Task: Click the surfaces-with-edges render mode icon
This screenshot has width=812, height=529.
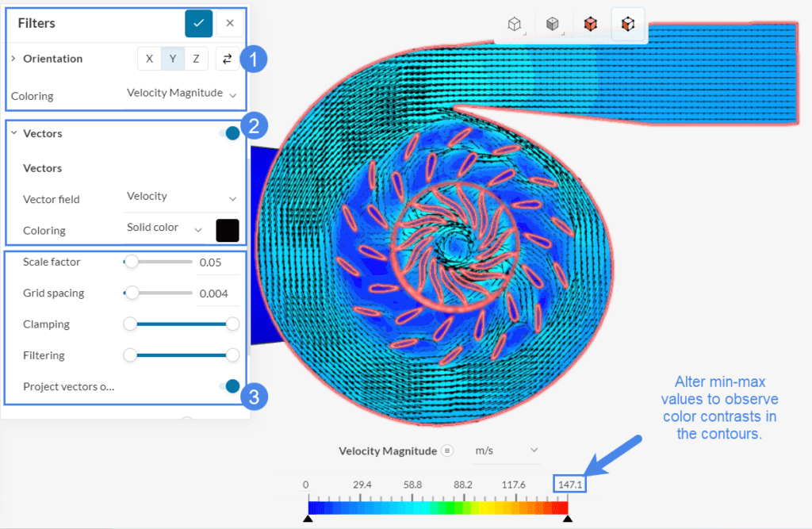Action: tap(628, 23)
